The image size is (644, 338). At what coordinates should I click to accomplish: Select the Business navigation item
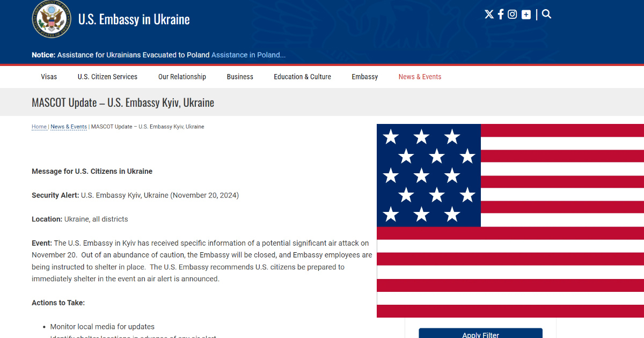240,77
